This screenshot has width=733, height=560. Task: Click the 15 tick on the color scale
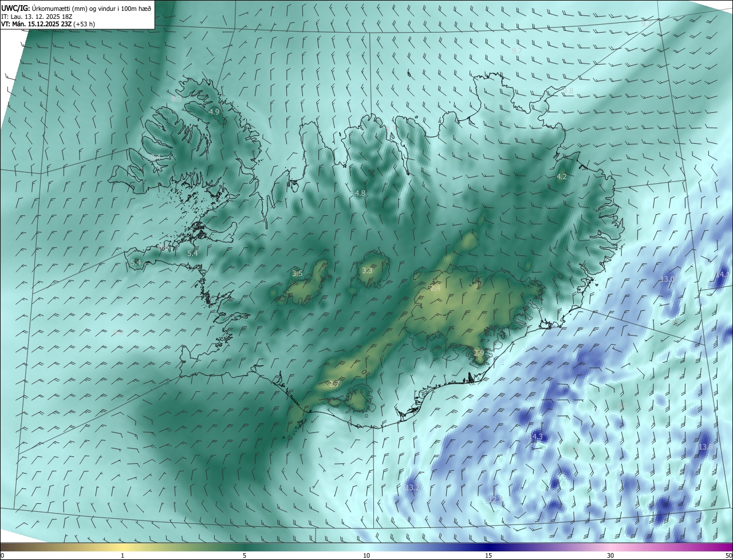coord(488,555)
